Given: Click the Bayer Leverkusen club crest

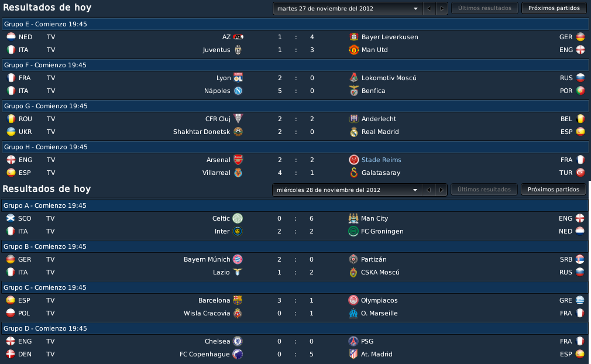Looking at the screenshot, I should coord(353,37).
